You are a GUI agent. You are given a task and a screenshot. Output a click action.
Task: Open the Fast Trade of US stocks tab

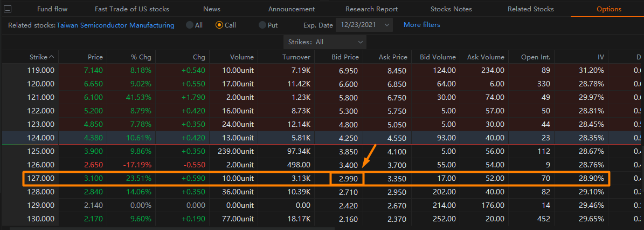click(131, 9)
